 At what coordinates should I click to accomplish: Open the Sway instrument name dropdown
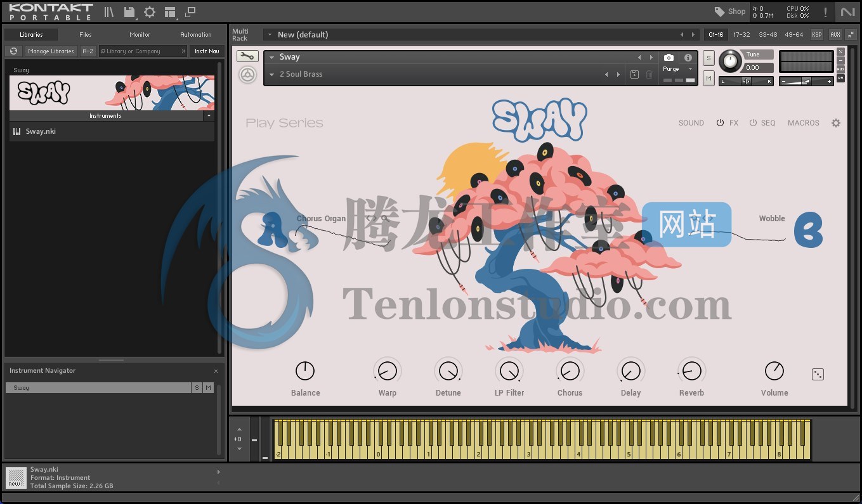tap(271, 57)
